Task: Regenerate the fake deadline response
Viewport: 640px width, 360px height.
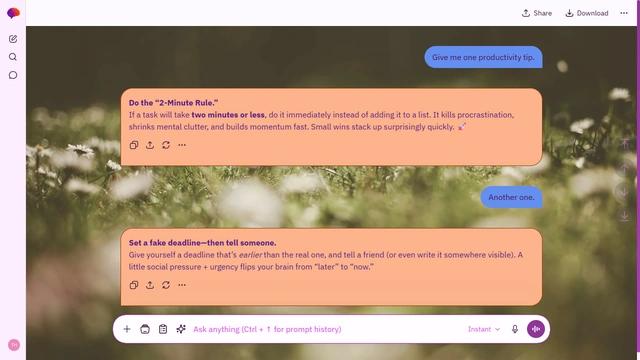Action: point(166,285)
